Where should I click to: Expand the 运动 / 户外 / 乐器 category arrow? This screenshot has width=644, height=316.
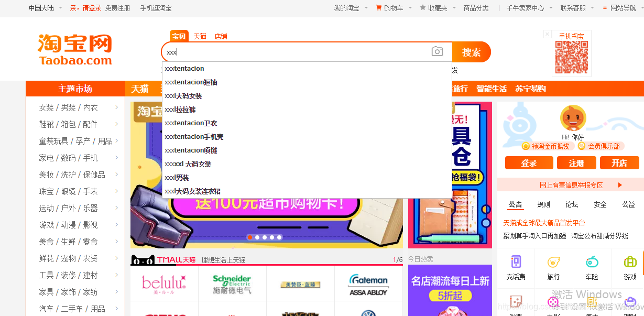[116, 208]
